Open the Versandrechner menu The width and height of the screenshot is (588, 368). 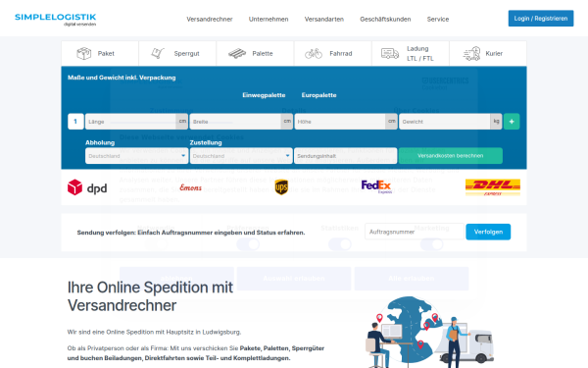click(x=210, y=20)
